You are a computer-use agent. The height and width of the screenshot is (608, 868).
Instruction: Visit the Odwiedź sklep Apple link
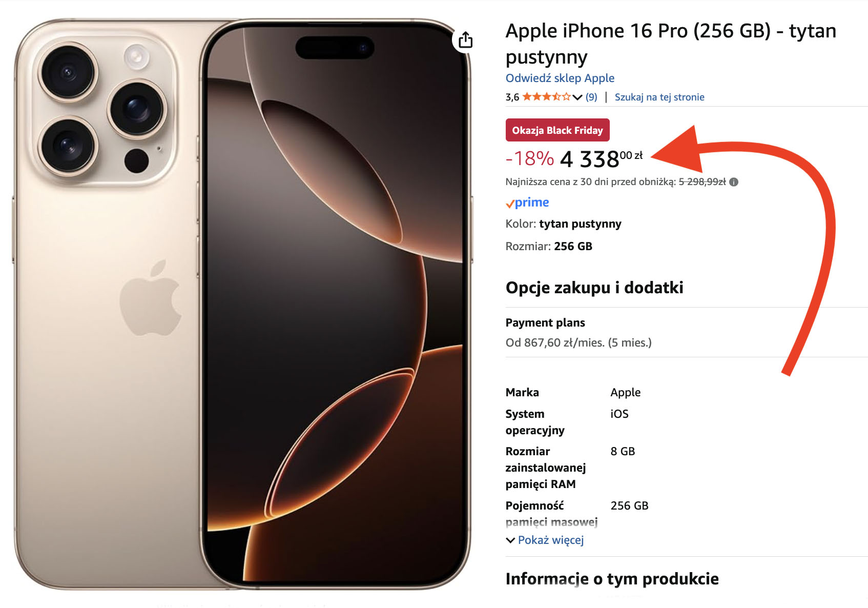[x=560, y=78]
